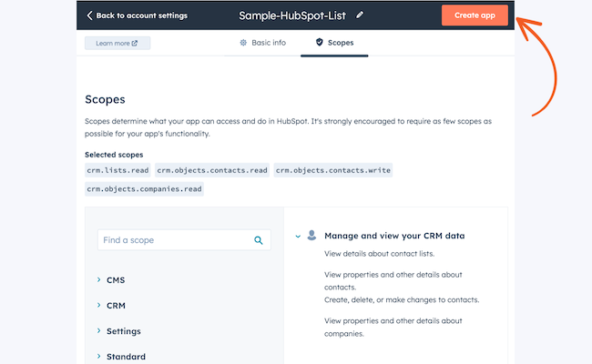
Task: Select the crm.objects.contacts.write scope tag
Action: point(333,170)
